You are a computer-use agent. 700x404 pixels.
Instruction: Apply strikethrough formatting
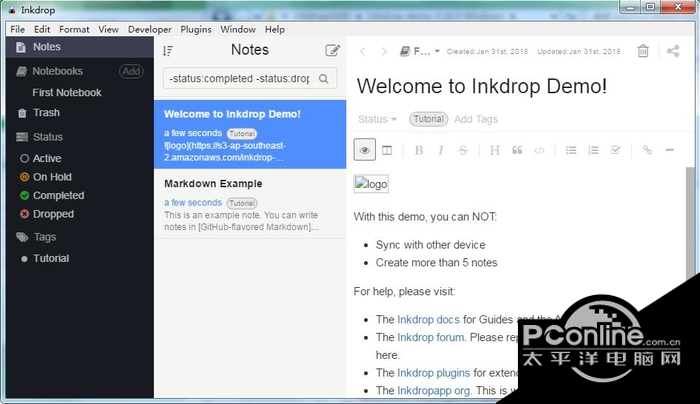pyautogui.click(x=463, y=150)
